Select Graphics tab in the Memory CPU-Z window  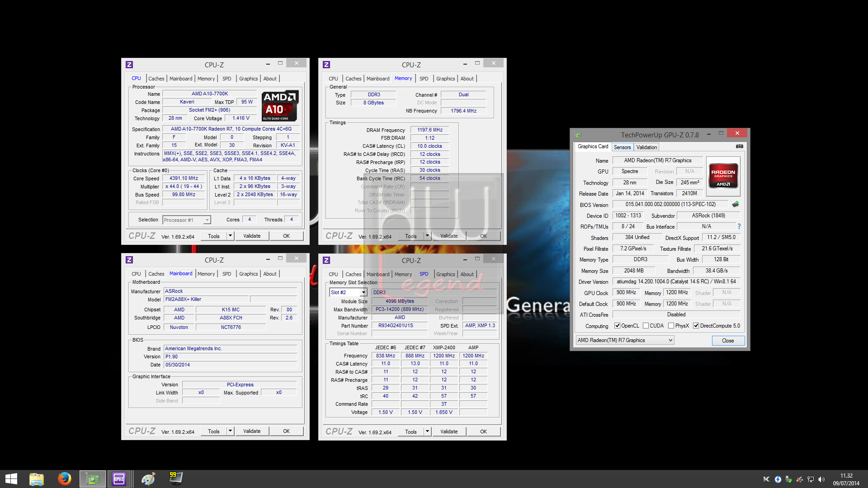click(445, 79)
